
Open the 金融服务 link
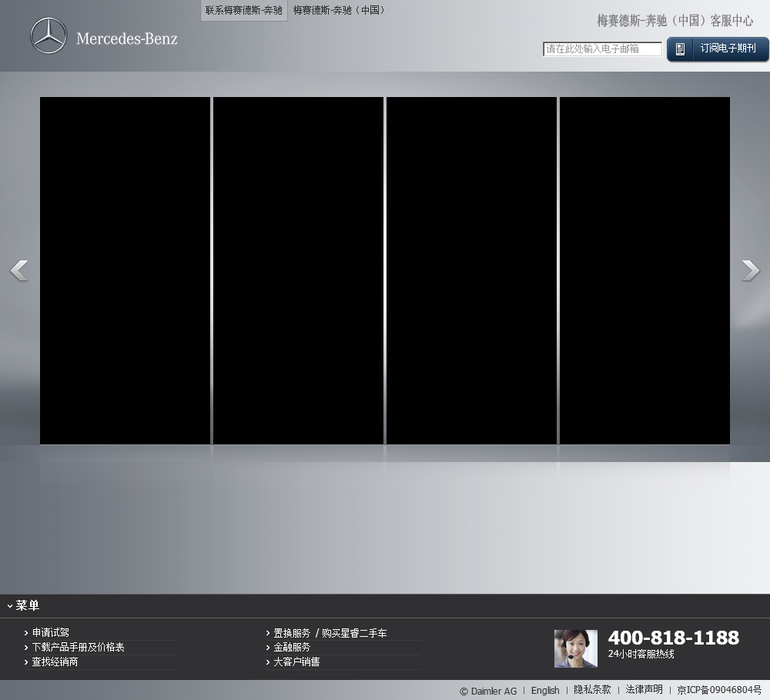click(x=292, y=647)
